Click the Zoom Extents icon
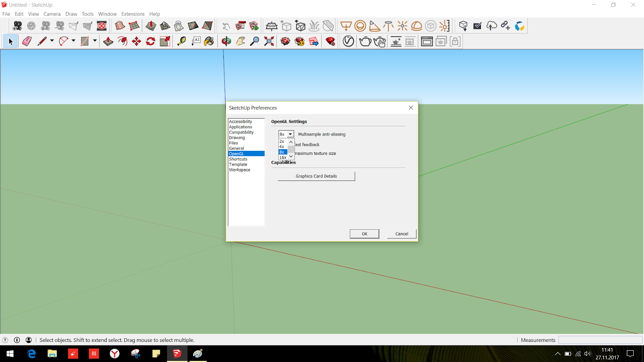Image resolution: width=644 pixels, height=362 pixels. [x=269, y=41]
